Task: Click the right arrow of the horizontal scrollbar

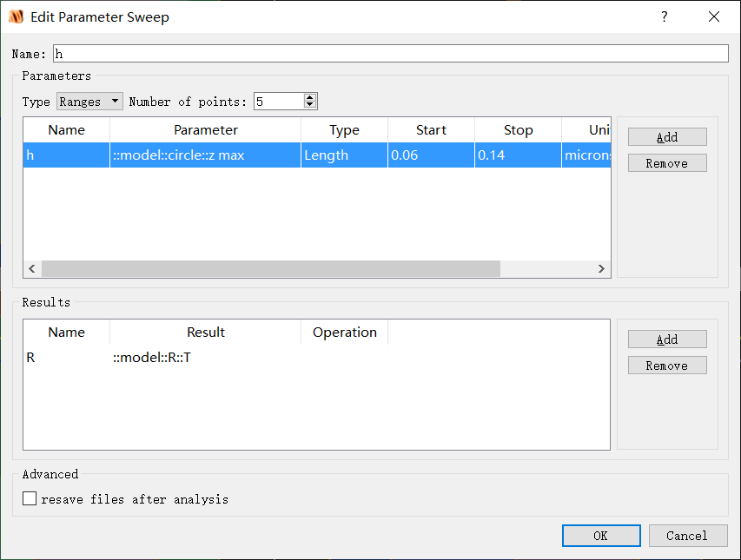Action: pos(602,269)
